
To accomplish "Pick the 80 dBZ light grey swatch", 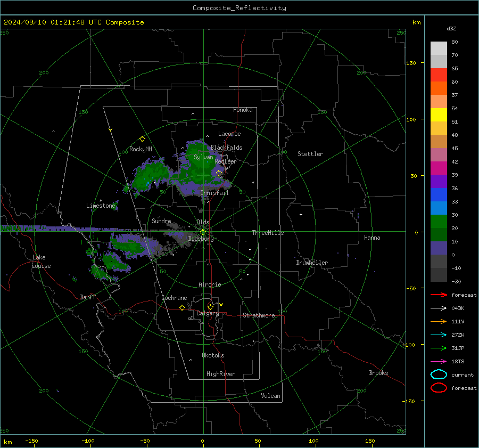I will pos(439,48).
